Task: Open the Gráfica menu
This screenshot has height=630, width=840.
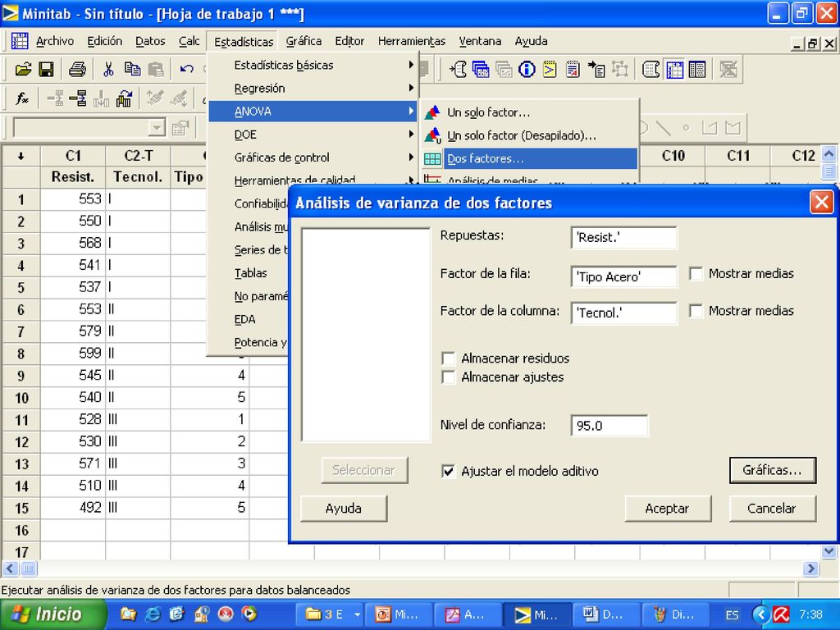Action: coord(304,41)
